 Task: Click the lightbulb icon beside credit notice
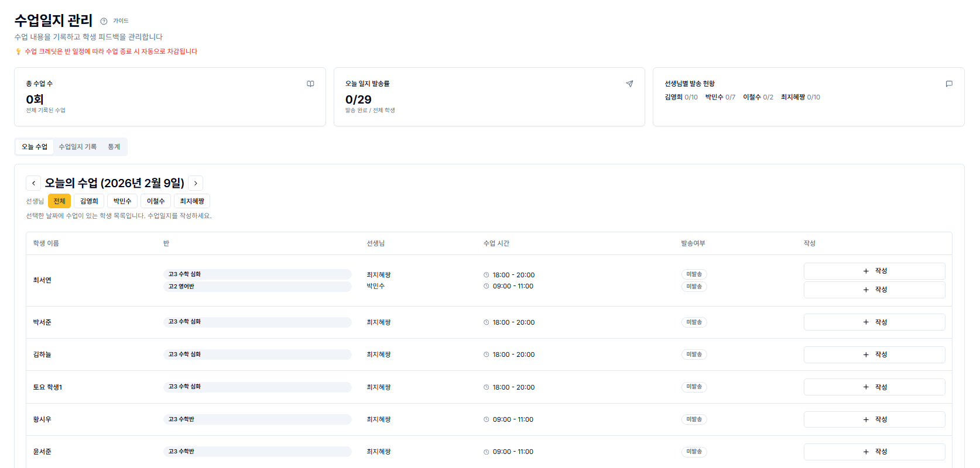tap(18, 51)
